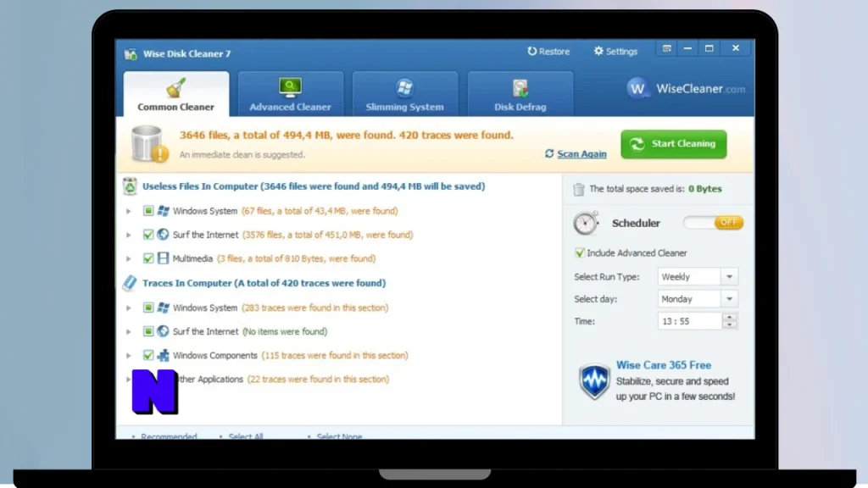The image size is (868, 488).
Task: Expand the Windows Components row
Action: pos(129,355)
